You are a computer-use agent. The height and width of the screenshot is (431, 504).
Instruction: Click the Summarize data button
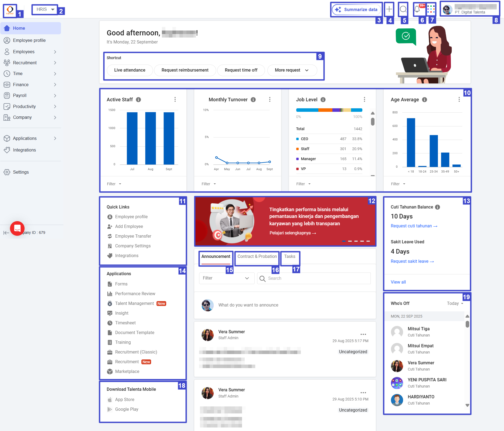[x=356, y=9]
